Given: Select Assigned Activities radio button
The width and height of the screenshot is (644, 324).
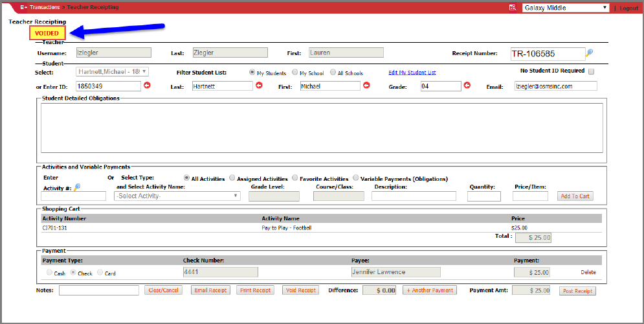Looking at the screenshot, I should [x=232, y=178].
